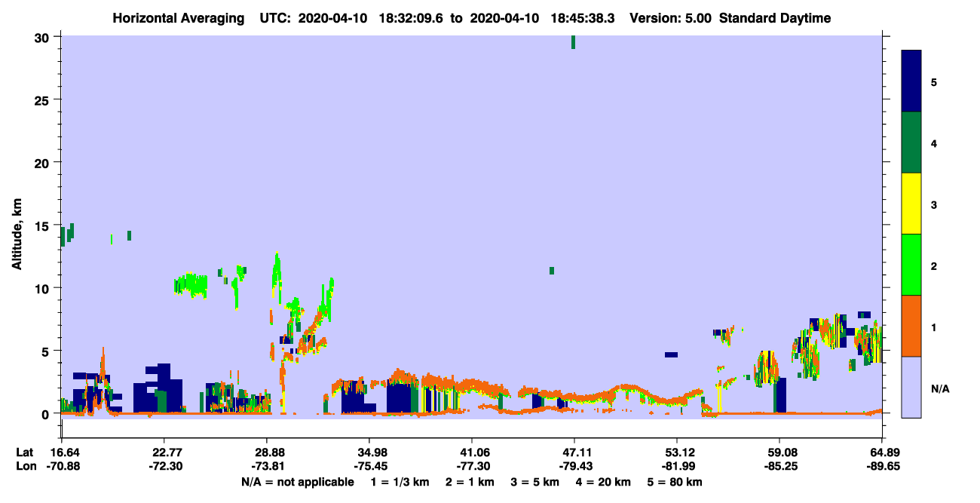Click the bright green level 2 color swatch
Viewport: 980px width, 503px height.
pyautogui.click(x=911, y=265)
